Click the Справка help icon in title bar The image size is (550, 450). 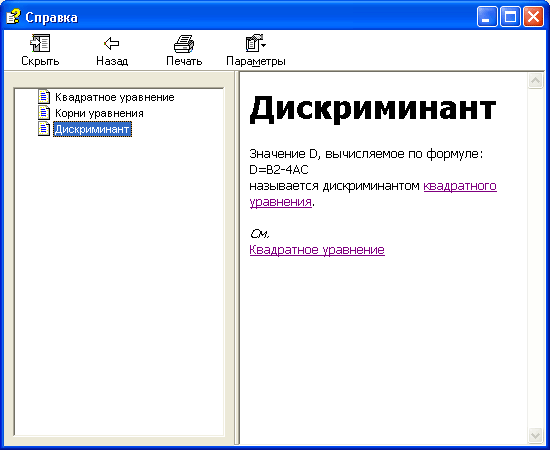click(x=13, y=17)
